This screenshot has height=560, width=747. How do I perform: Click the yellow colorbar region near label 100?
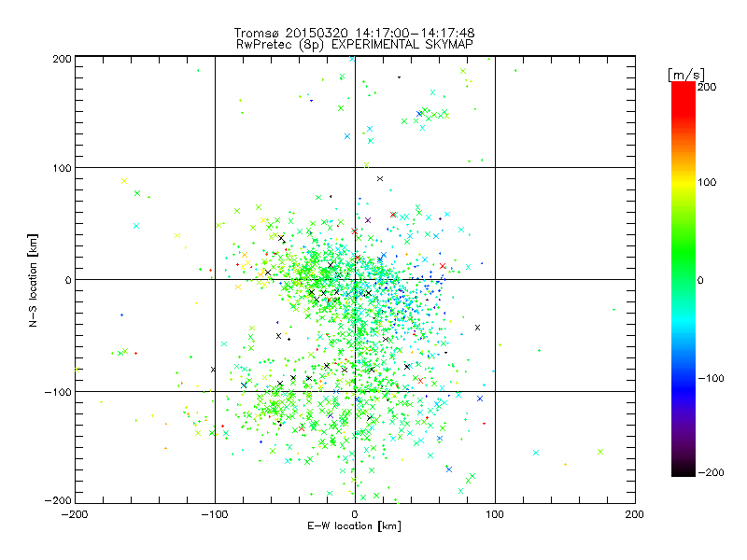tap(684, 182)
